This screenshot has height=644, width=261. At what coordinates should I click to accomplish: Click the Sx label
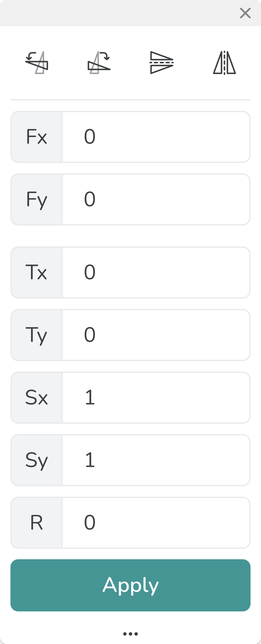[37, 398]
